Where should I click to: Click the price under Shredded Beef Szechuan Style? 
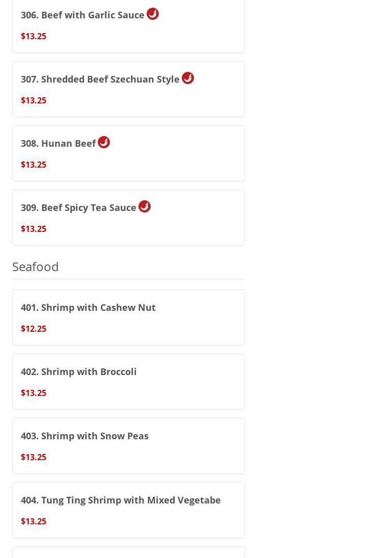34,100
